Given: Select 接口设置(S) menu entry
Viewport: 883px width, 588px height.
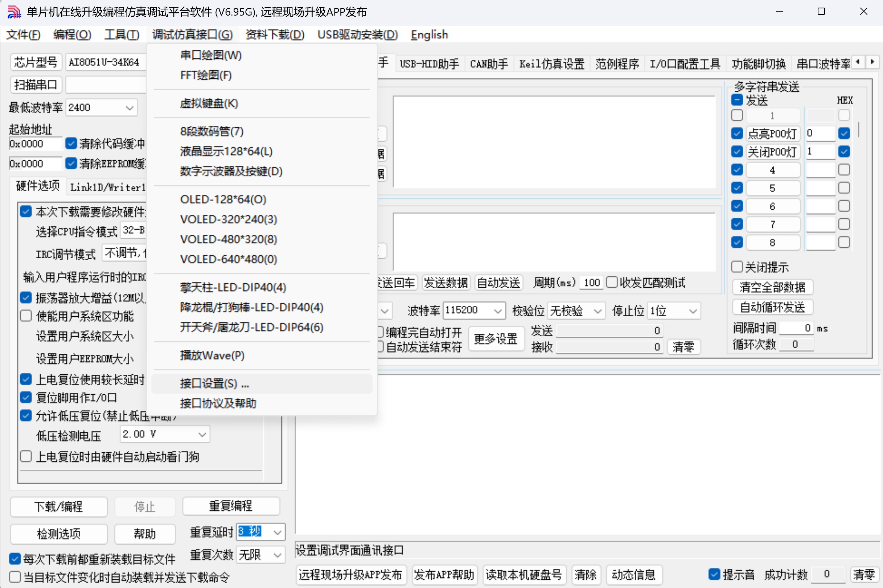Looking at the screenshot, I should click(x=214, y=384).
